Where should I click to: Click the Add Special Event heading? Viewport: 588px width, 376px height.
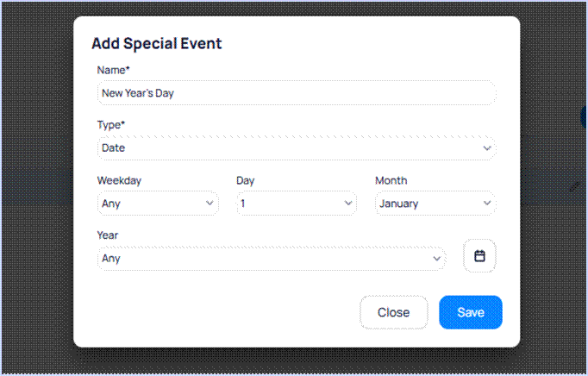pos(157,43)
